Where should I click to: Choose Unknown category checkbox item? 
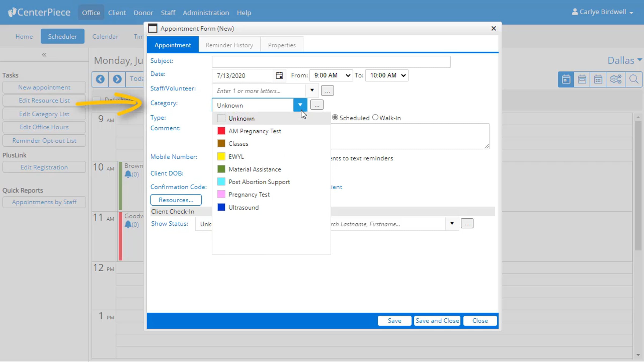coord(221,118)
